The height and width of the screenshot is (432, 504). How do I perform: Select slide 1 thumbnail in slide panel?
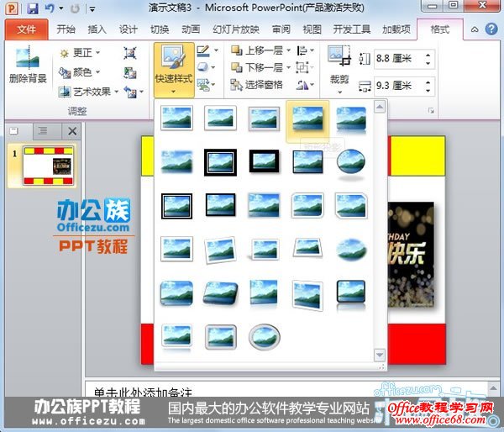point(48,165)
